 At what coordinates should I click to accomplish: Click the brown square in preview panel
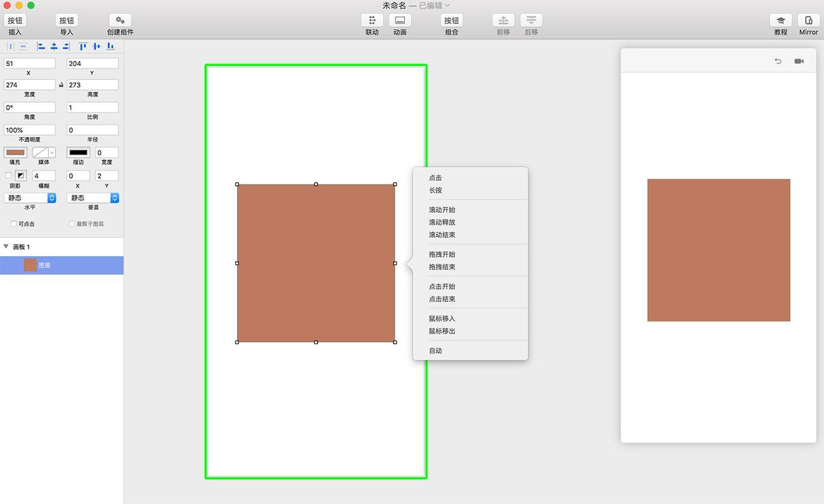click(x=719, y=250)
